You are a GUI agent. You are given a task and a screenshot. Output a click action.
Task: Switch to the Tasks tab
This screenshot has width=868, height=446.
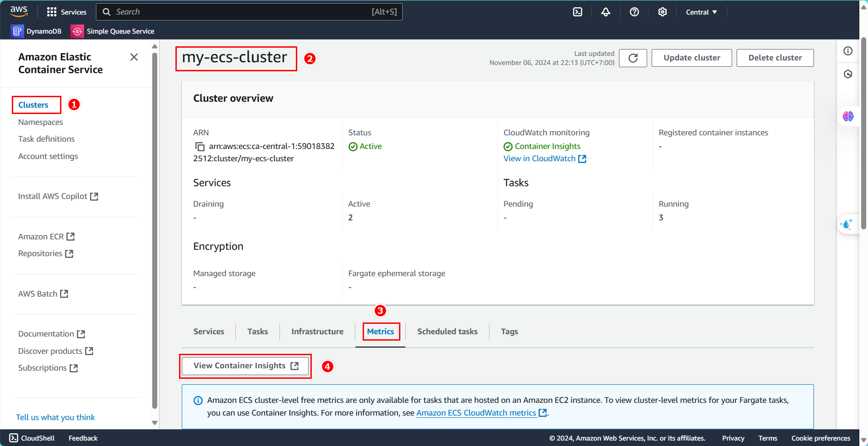click(258, 332)
